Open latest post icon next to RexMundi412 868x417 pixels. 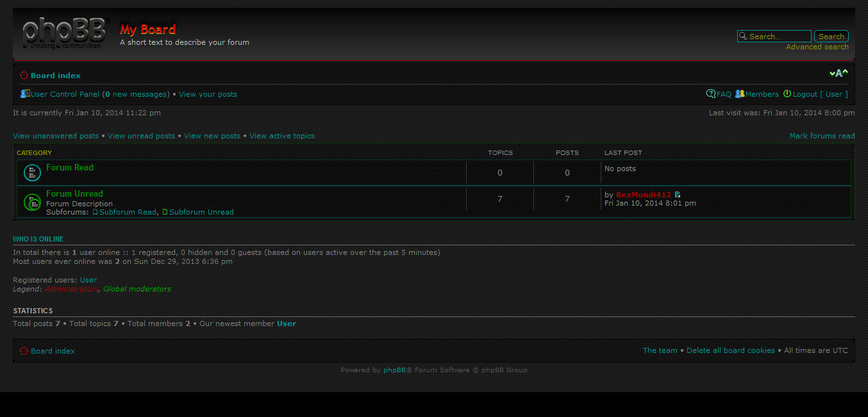678,194
